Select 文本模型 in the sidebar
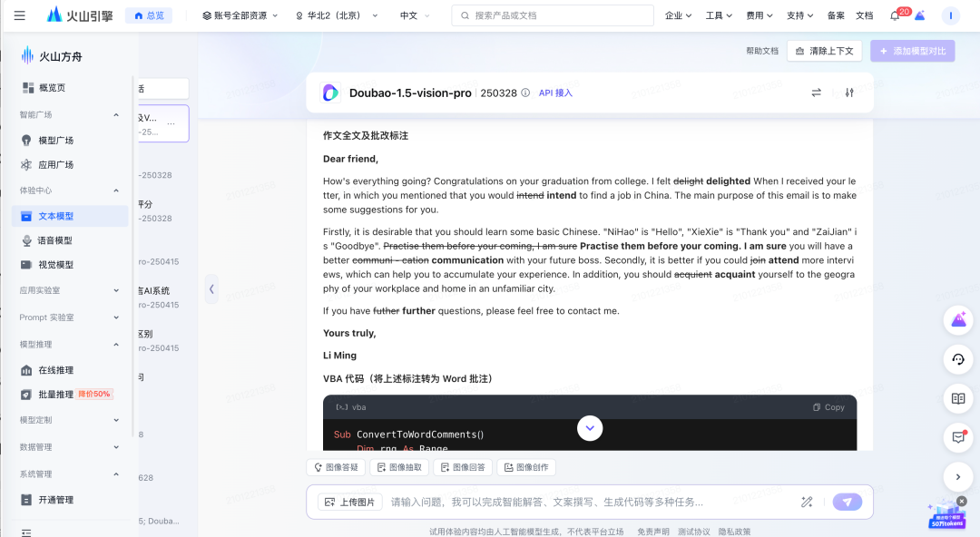Image resolution: width=980 pixels, height=537 pixels. [x=70, y=216]
